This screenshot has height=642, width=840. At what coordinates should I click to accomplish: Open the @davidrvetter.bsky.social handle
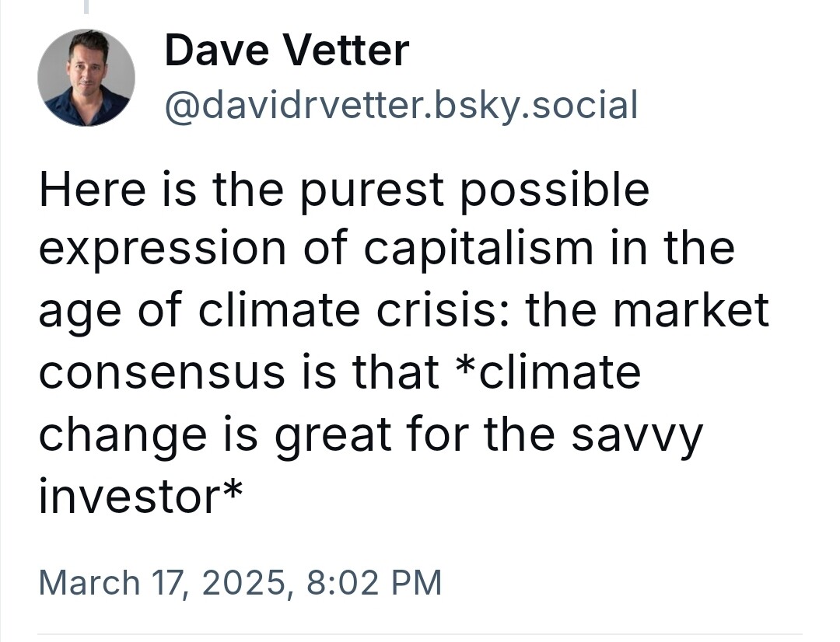[401, 104]
